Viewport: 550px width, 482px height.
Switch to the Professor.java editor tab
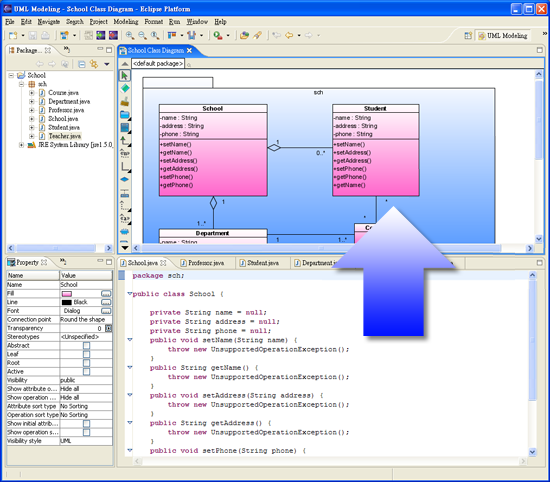(202, 263)
